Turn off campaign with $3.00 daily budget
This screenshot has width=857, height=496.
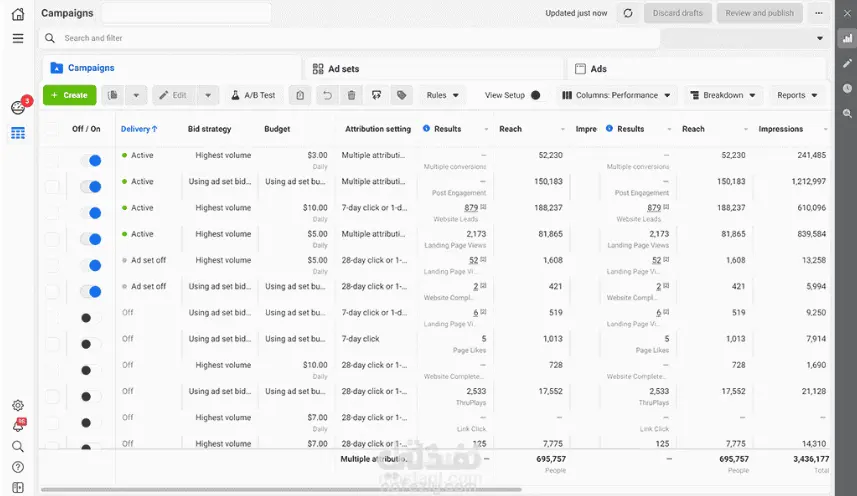click(x=91, y=160)
